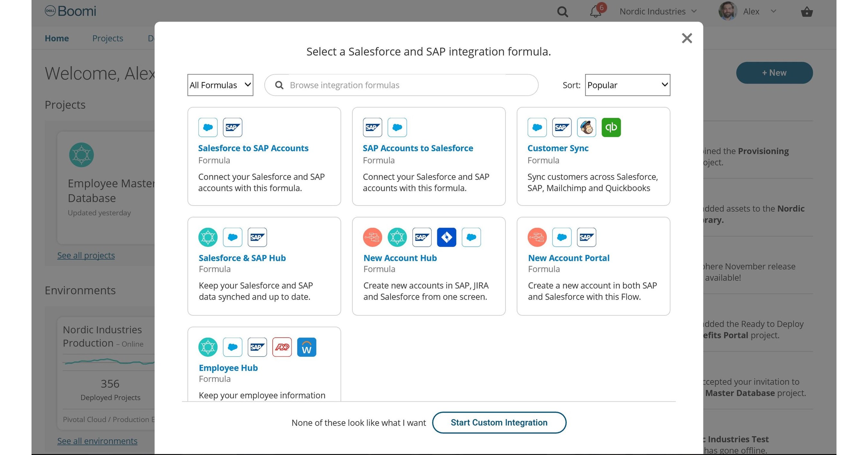Click search magnifier inside formula search box
This screenshot has height=455, width=868.
[x=279, y=85]
